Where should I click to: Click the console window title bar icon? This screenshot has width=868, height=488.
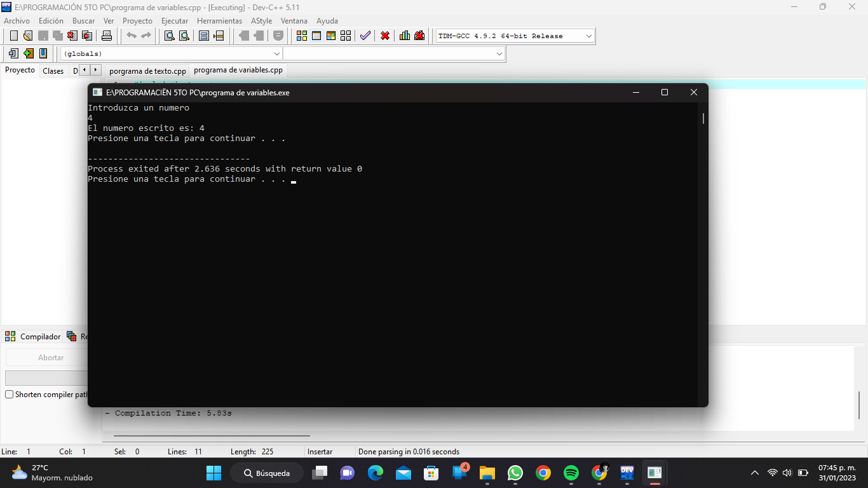97,92
